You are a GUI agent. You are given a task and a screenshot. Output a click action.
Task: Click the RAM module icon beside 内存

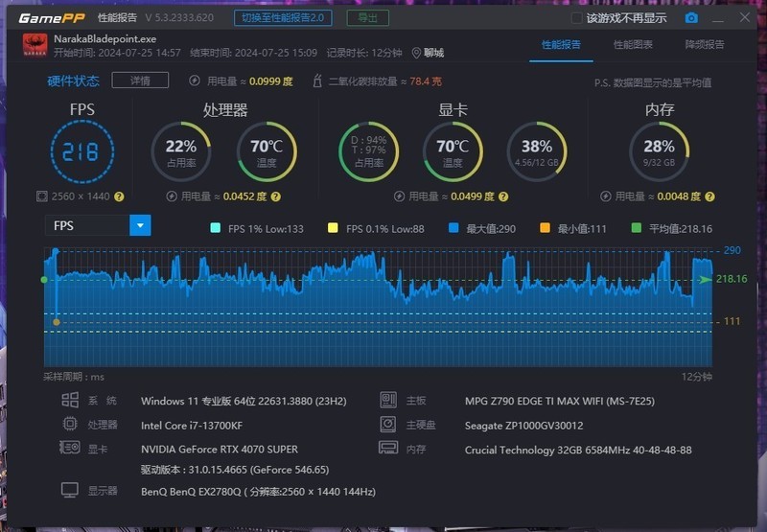pyautogui.click(x=388, y=448)
